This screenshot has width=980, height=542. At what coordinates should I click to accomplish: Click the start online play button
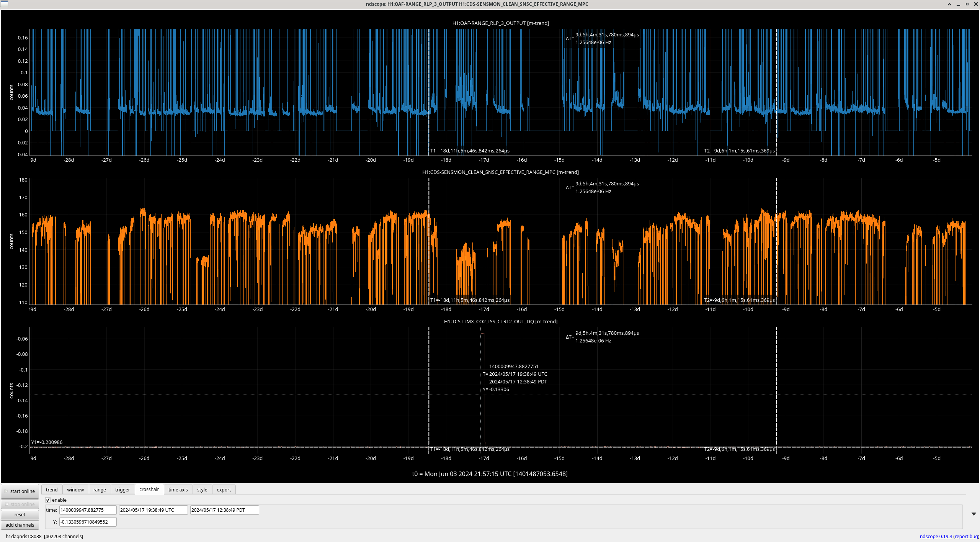coord(20,491)
